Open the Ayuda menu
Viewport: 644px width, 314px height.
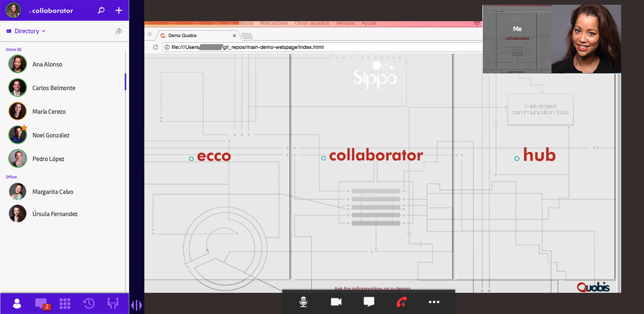369,23
